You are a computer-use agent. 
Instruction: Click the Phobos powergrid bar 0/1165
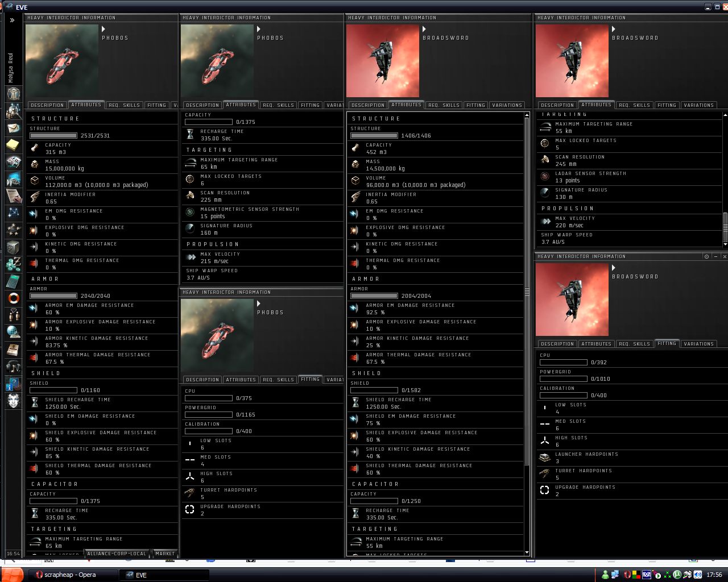209,415
